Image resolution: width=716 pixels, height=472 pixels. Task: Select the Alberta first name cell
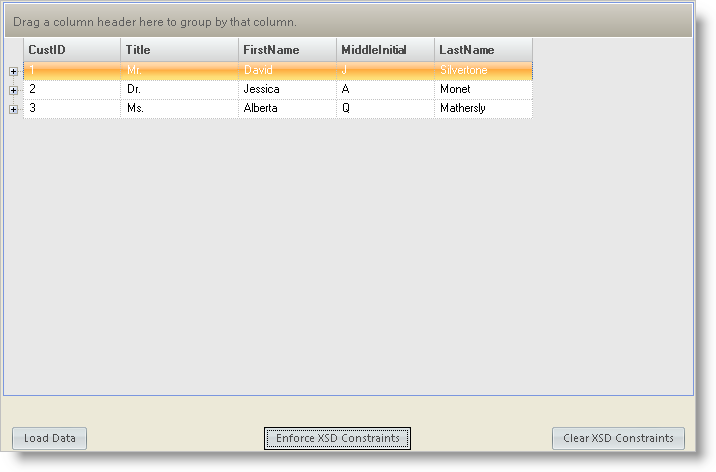[x=287, y=109]
